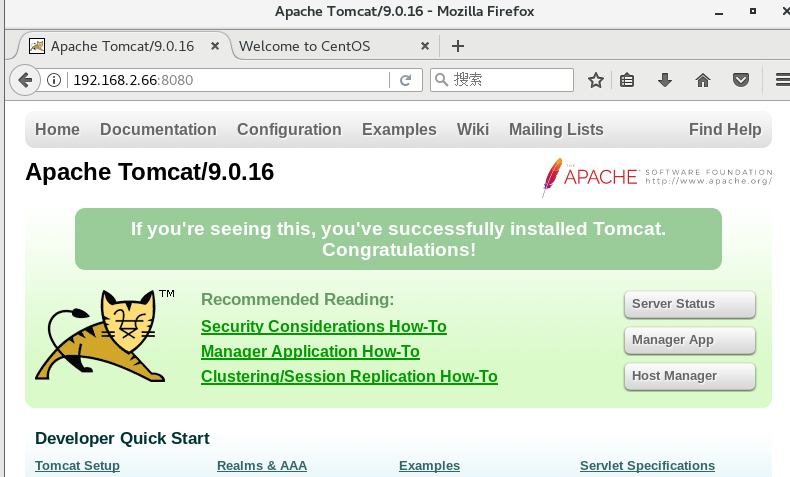Go to the Firefox home page icon
790x477 pixels.
click(703, 80)
